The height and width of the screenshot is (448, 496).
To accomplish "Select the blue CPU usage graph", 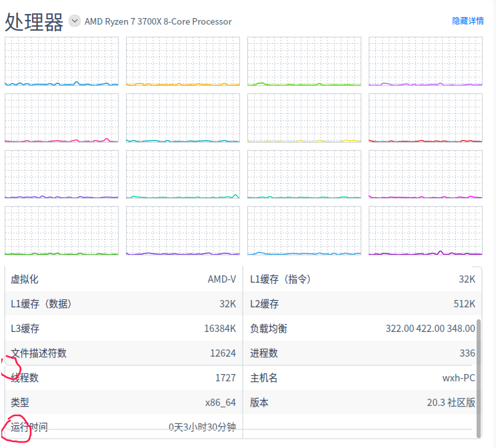I will tap(62, 61).
